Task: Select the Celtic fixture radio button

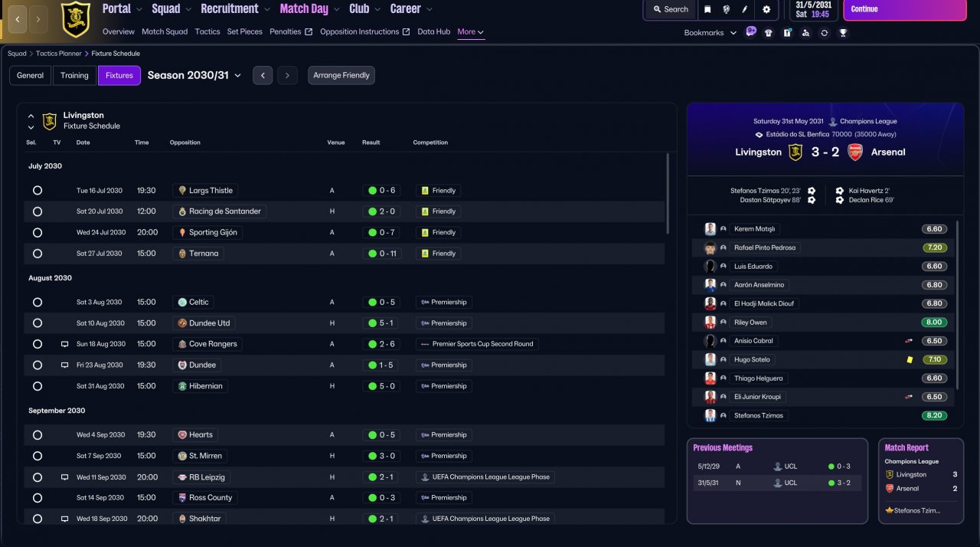Action: click(x=38, y=303)
